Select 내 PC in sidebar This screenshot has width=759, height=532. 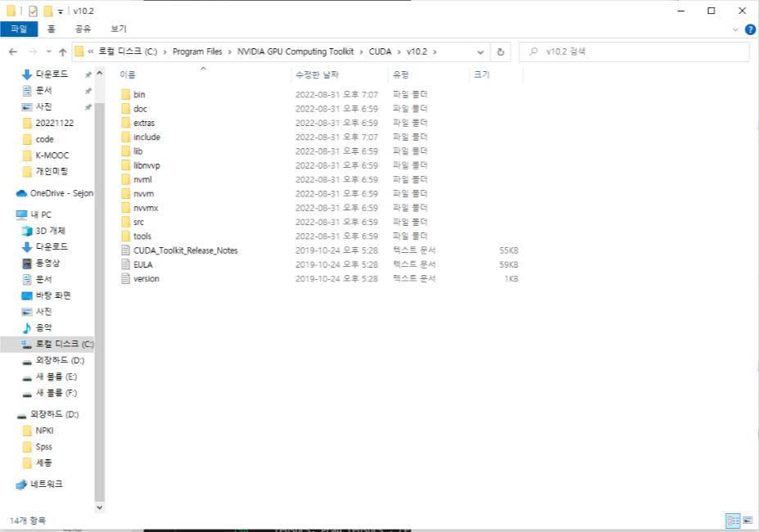tap(34, 214)
